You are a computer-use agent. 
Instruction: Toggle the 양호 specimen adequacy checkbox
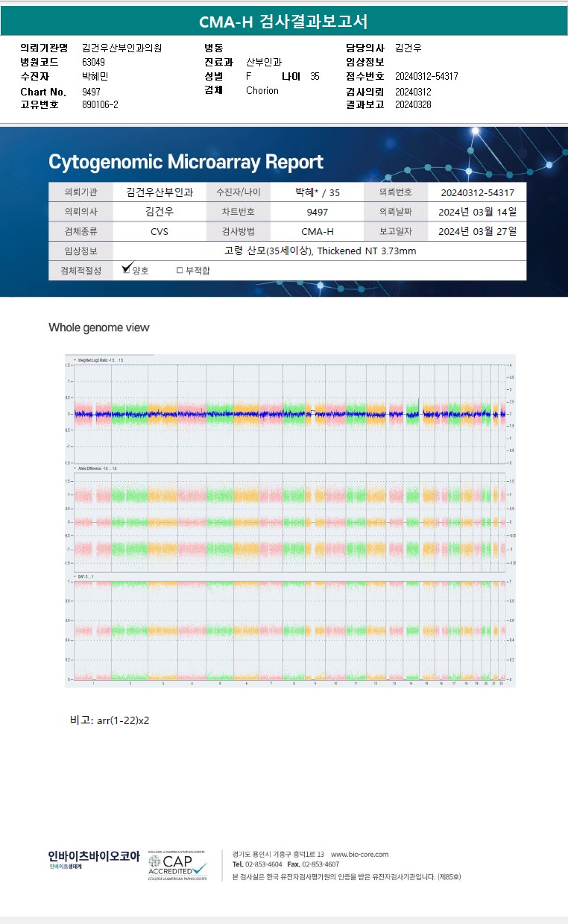(127, 270)
